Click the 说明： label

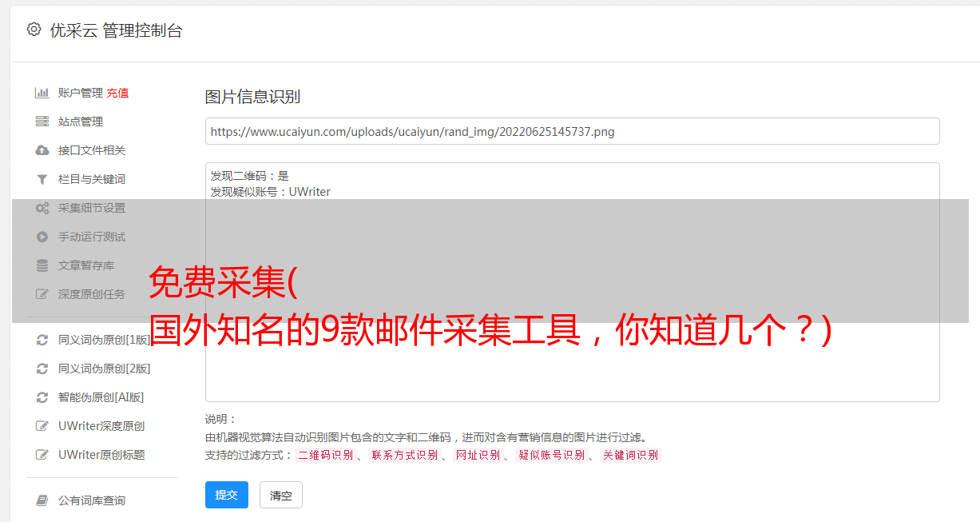(220, 419)
